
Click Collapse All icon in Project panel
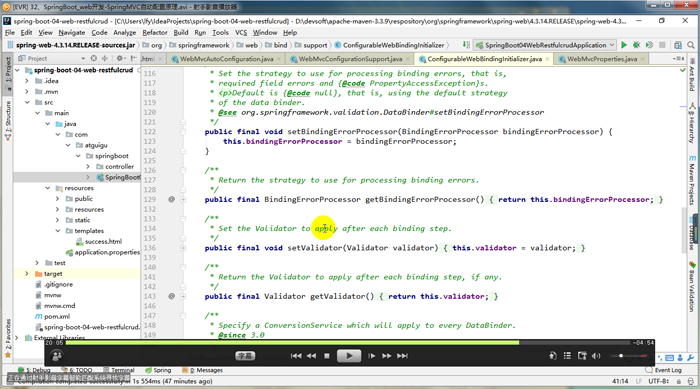104,59
